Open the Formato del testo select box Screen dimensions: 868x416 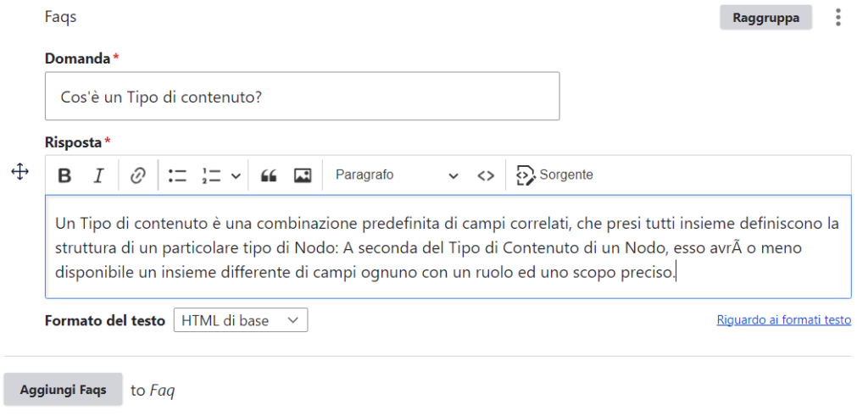(241, 320)
